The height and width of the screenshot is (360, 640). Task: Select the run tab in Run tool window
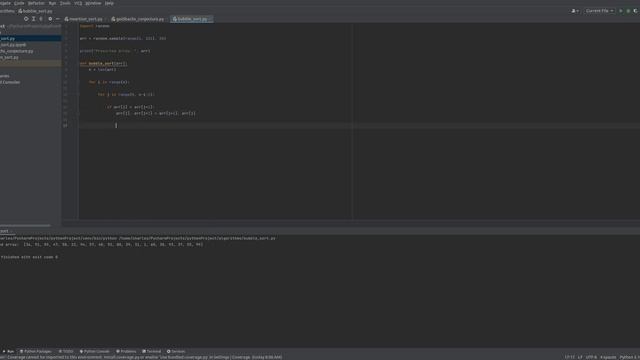click(6, 231)
